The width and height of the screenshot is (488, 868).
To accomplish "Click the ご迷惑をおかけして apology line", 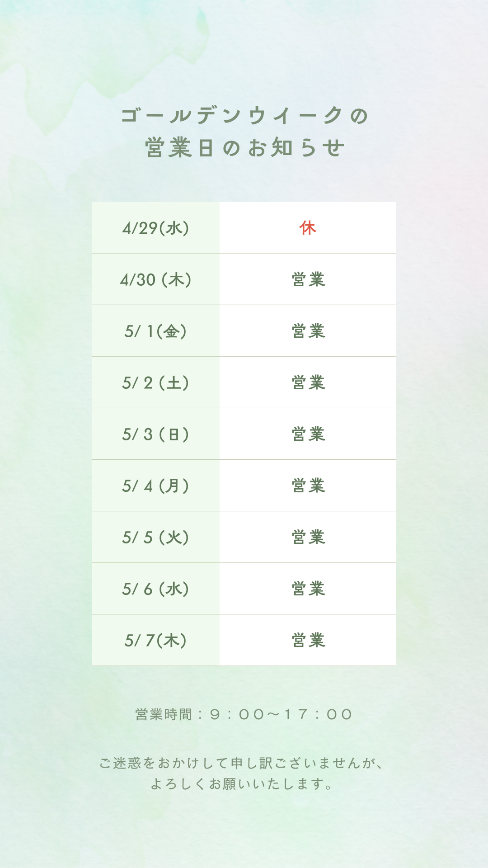I will click(242, 763).
